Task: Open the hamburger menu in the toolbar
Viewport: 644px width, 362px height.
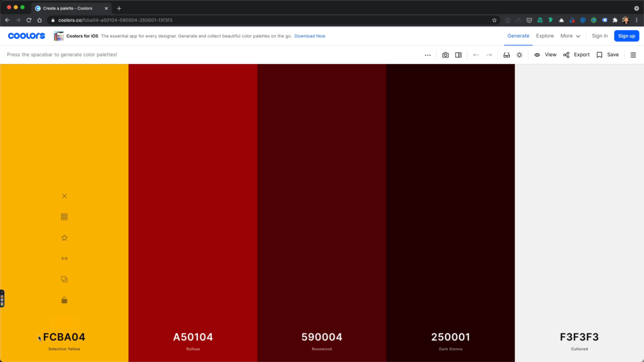Action: tap(633, 55)
